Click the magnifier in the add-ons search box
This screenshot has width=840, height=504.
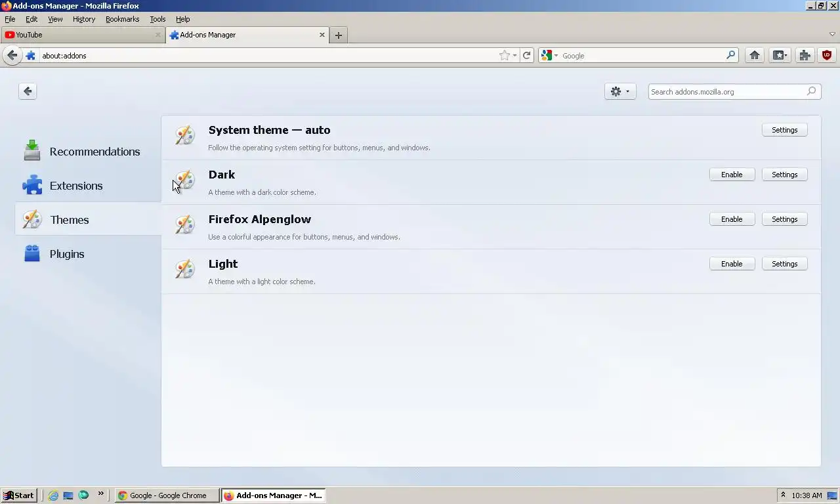click(812, 91)
